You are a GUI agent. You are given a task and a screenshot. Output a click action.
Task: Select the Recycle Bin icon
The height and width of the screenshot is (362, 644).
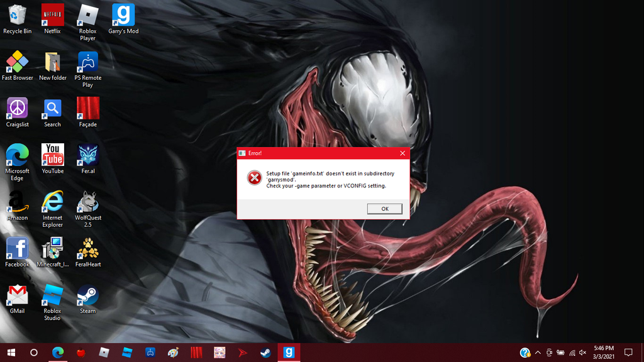pyautogui.click(x=17, y=19)
